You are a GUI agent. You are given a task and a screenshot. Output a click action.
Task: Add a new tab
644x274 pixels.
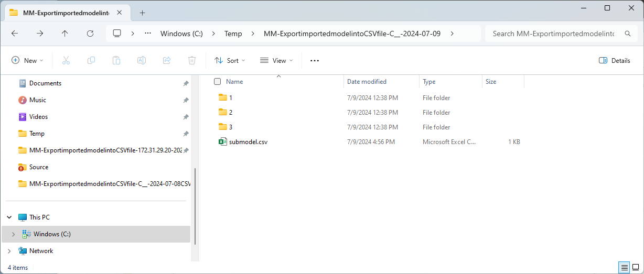pyautogui.click(x=142, y=13)
